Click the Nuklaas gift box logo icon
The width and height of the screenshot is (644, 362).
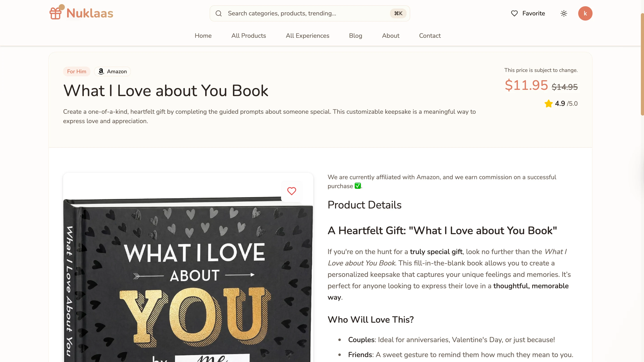click(x=55, y=13)
